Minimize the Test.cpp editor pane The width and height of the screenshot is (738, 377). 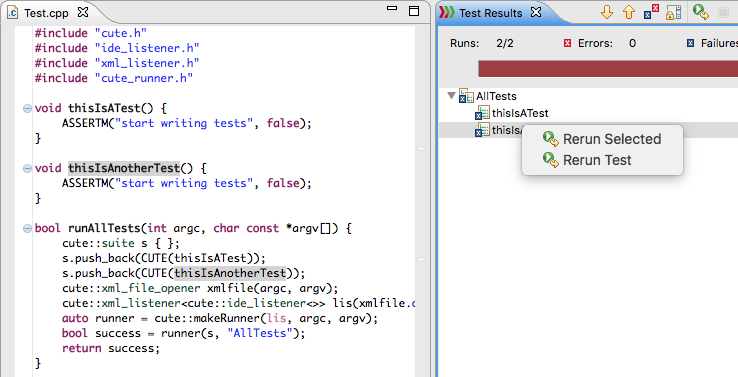(392, 8)
